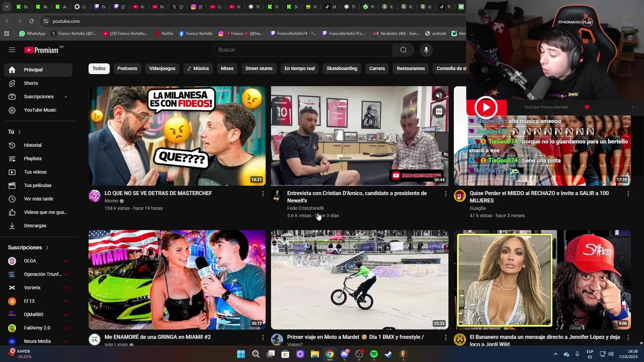Open options menu for Mardel BMX video

445,337
